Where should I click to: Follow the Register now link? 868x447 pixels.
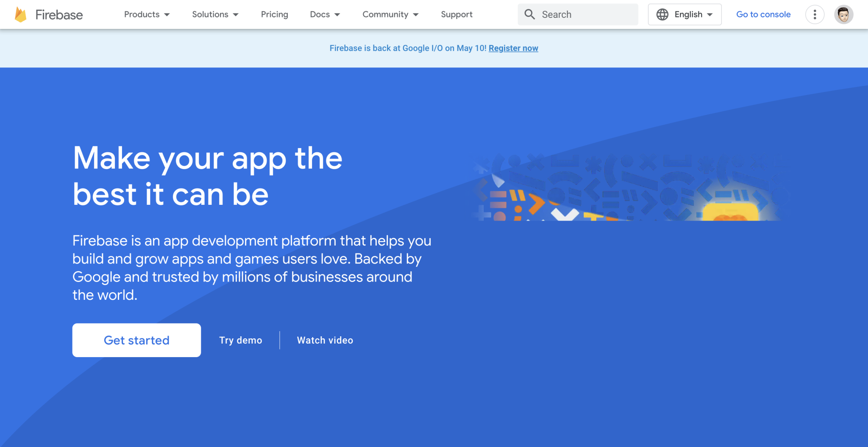point(513,48)
